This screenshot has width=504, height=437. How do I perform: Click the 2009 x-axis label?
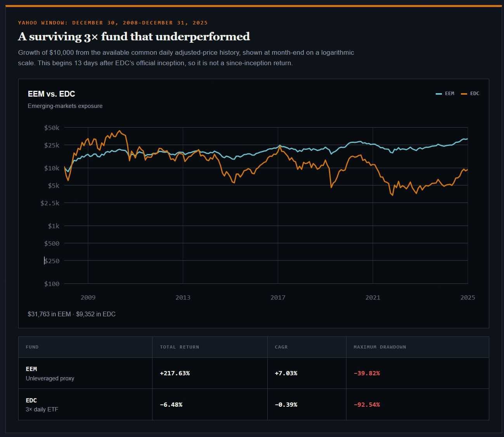88,298
